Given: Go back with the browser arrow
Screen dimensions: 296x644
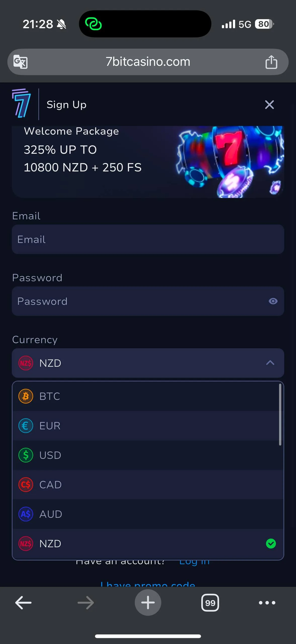Looking at the screenshot, I should [x=23, y=602].
